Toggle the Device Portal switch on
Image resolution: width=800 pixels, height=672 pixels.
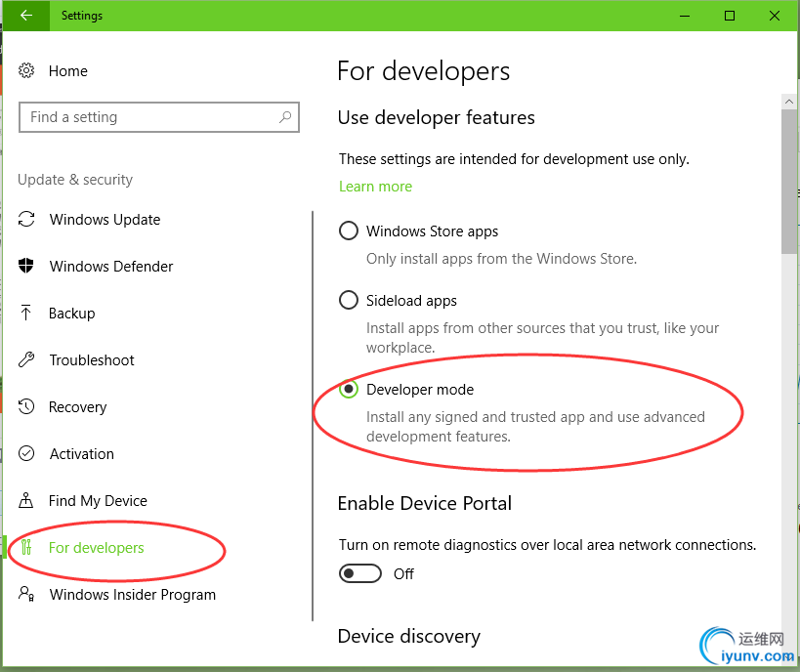(360, 573)
